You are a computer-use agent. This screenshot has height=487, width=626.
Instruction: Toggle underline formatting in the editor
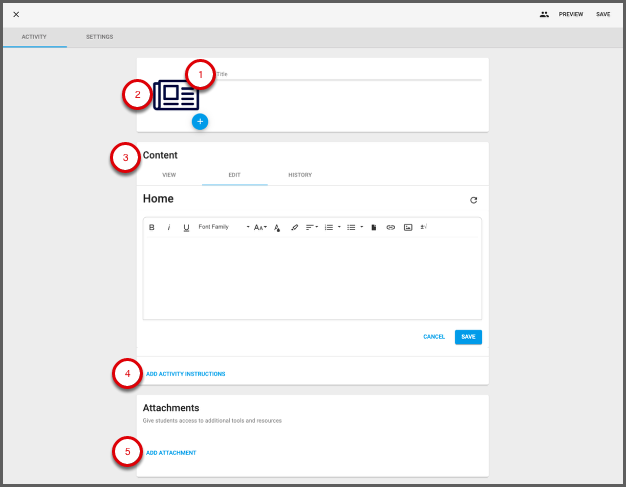point(186,227)
